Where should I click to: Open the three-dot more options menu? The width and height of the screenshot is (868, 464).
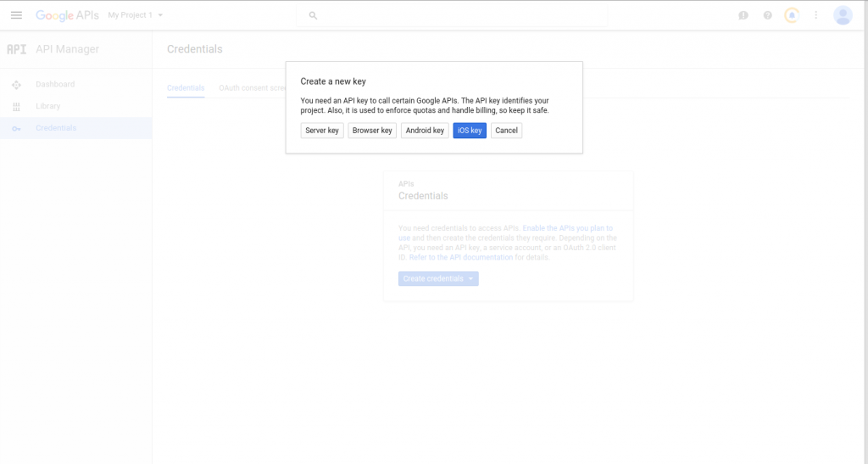tap(816, 15)
